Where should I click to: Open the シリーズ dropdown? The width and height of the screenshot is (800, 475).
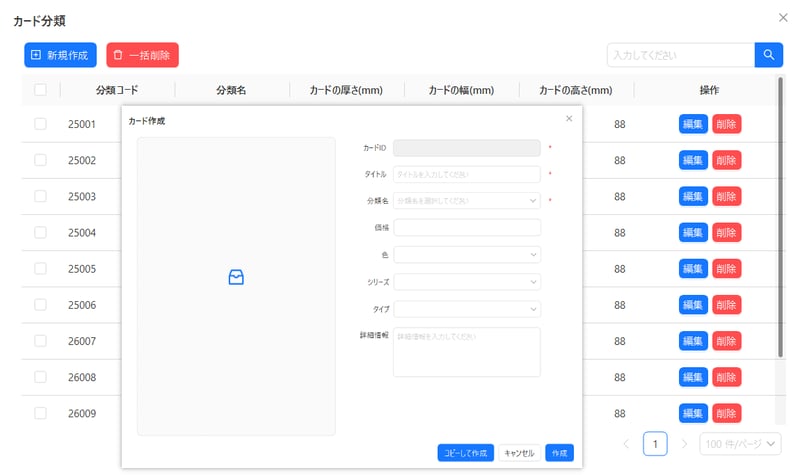tap(467, 282)
